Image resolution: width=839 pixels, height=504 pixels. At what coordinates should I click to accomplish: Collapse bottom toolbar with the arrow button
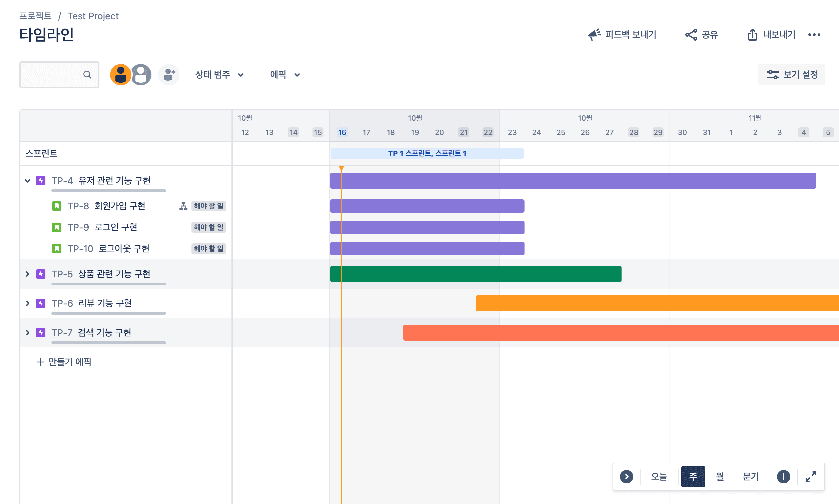click(x=626, y=476)
